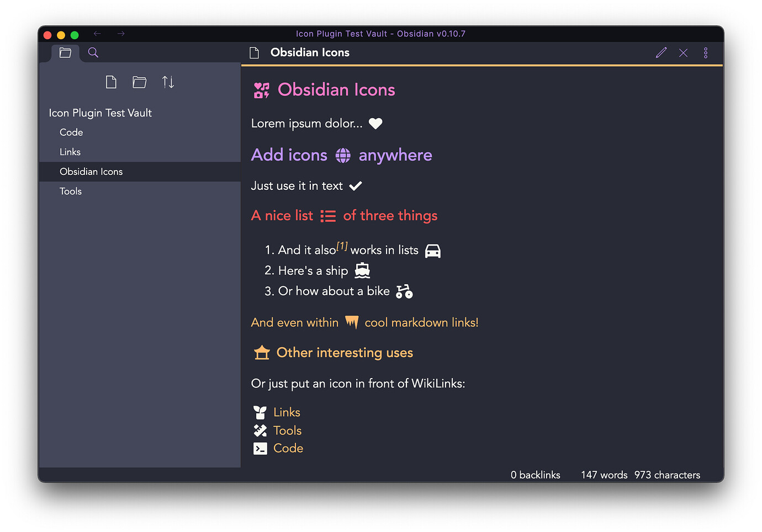The image size is (762, 532).
Task: Click the globe icon in the Add icons heading
Action: click(x=342, y=156)
